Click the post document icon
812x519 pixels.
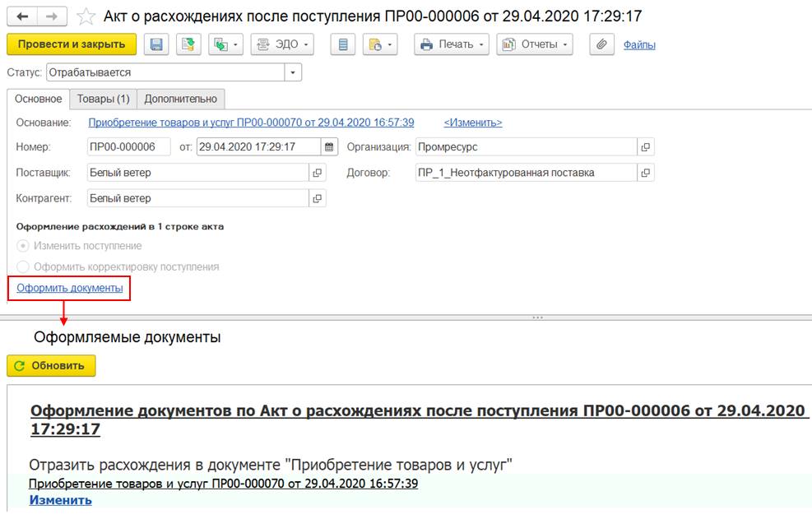188,44
